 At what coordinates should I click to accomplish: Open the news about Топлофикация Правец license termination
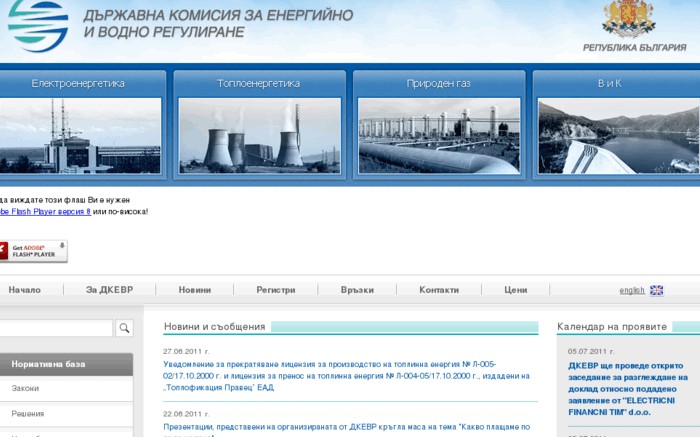(346, 376)
